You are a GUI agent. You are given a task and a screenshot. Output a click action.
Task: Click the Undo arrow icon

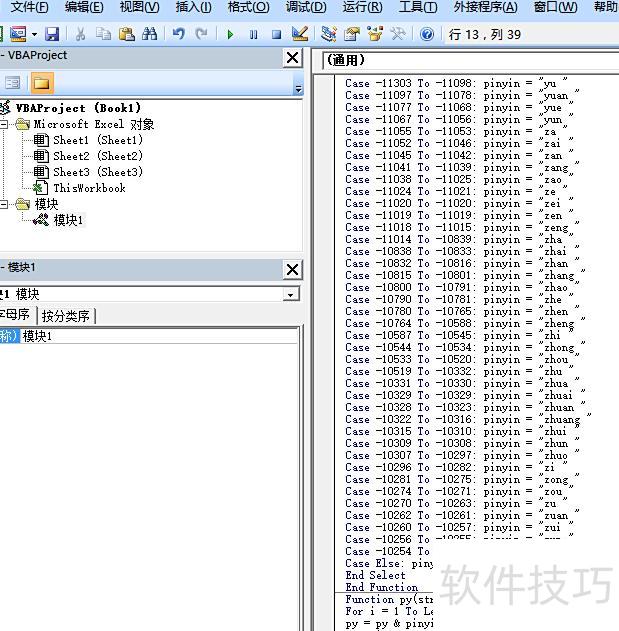tap(179, 34)
